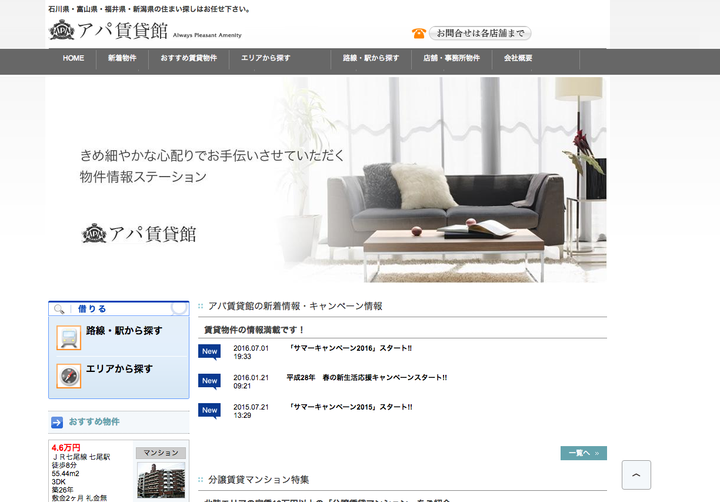Image resolution: width=720 pixels, height=502 pixels.
Task: Open エリアから探す sidebar link
Action: (119, 369)
